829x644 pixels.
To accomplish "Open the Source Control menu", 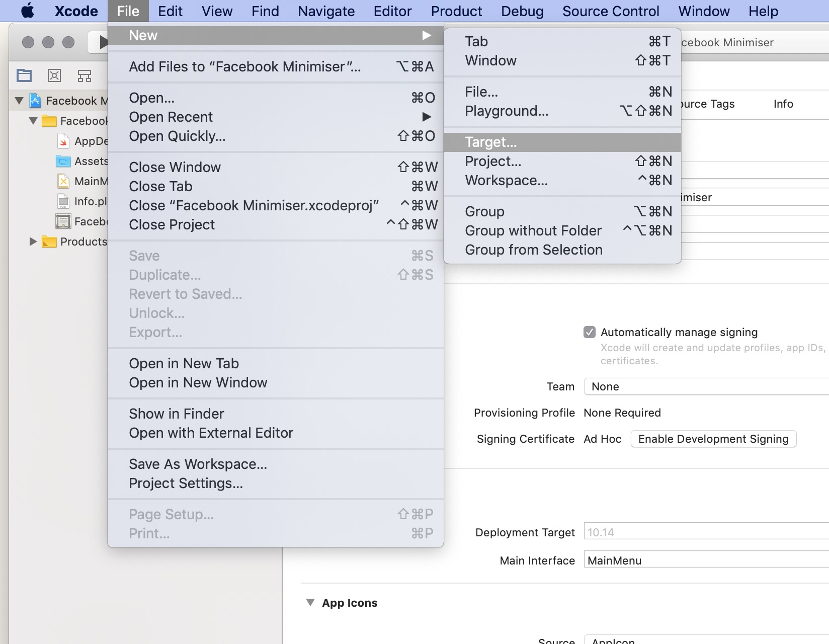I will pyautogui.click(x=611, y=11).
